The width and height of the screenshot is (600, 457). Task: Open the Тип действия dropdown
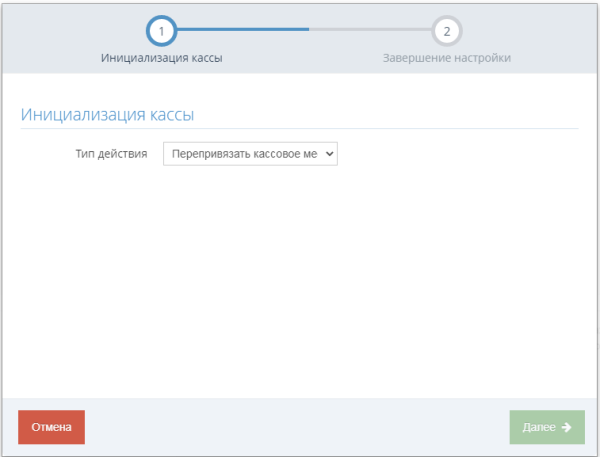click(250, 154)
